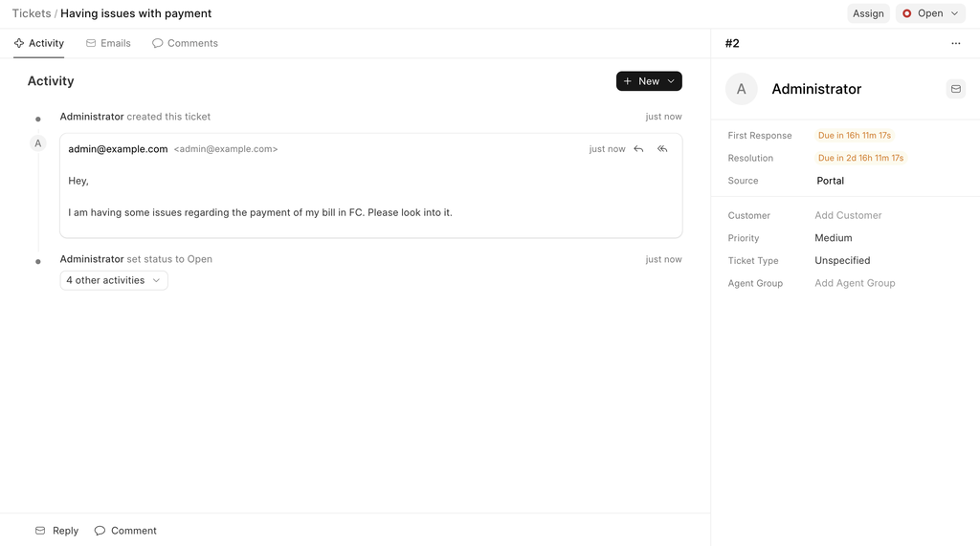Select the Activity tab

click(x=39, y=43)
